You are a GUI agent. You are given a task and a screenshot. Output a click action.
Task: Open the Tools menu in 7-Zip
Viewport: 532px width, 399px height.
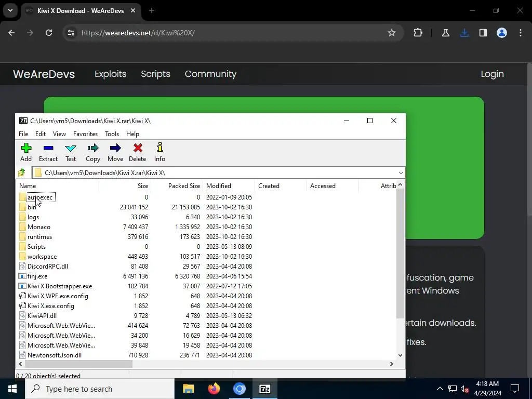[x=112, y=134]
